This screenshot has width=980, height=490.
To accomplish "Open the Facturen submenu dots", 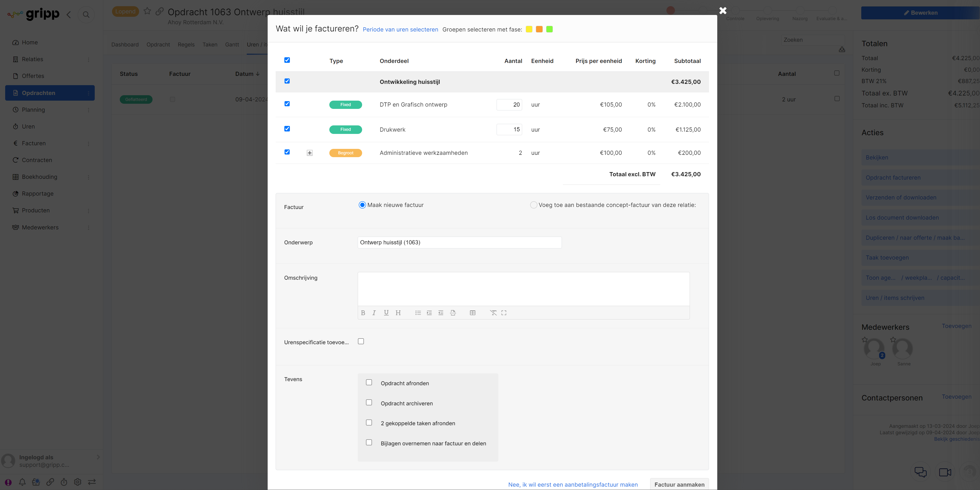I will [89, 144].
